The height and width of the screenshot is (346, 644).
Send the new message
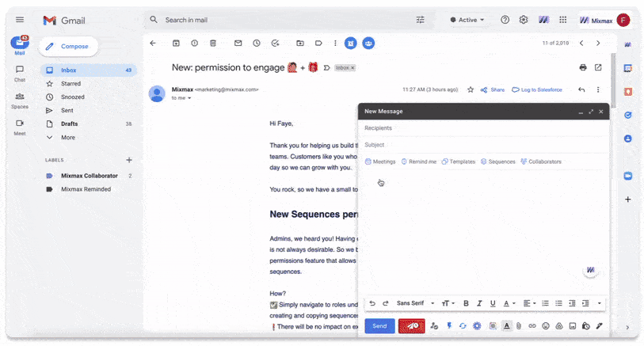point(379,326)
